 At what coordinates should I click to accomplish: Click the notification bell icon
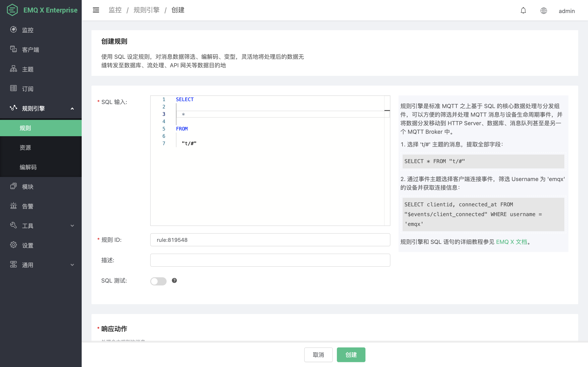point(523,11)
